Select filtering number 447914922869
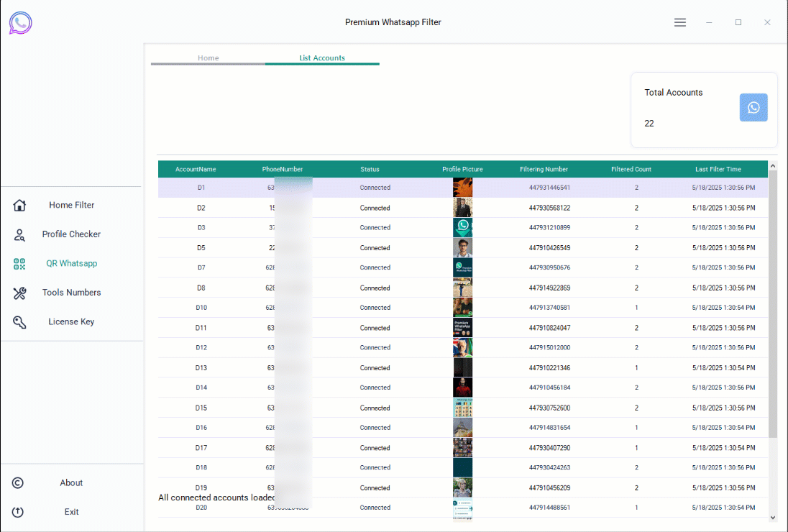 pyautogui.click(x=549, y=288)
